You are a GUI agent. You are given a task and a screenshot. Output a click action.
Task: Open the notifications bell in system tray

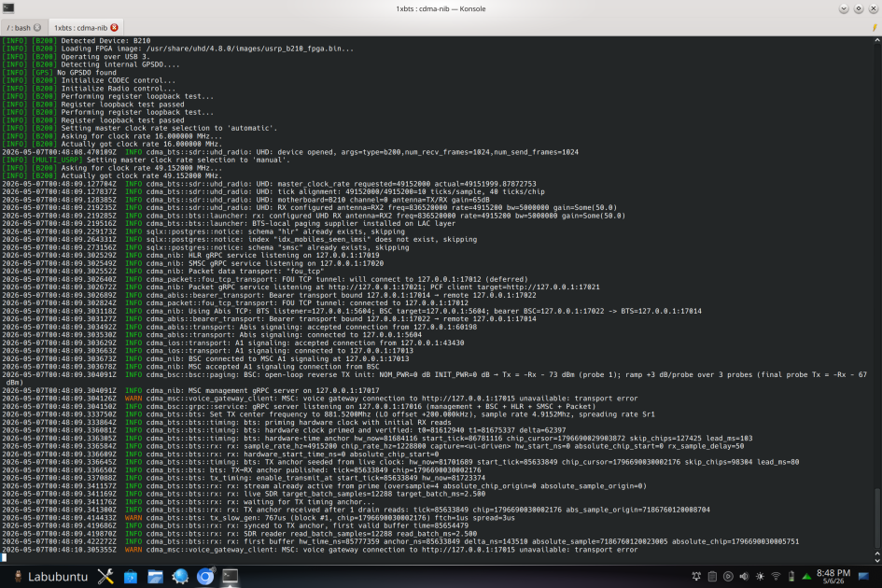coord(696,576)
